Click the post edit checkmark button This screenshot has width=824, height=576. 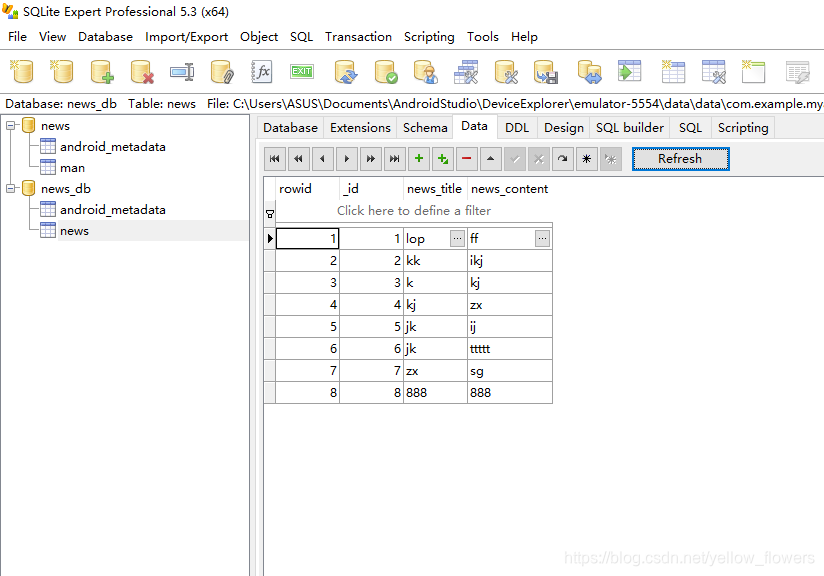(x=514, y=159)
